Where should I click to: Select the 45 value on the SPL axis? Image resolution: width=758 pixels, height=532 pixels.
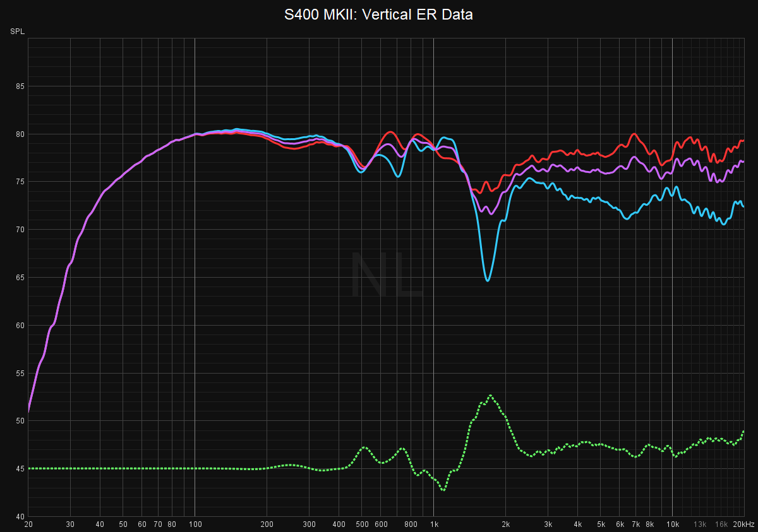tap(20, 468)
